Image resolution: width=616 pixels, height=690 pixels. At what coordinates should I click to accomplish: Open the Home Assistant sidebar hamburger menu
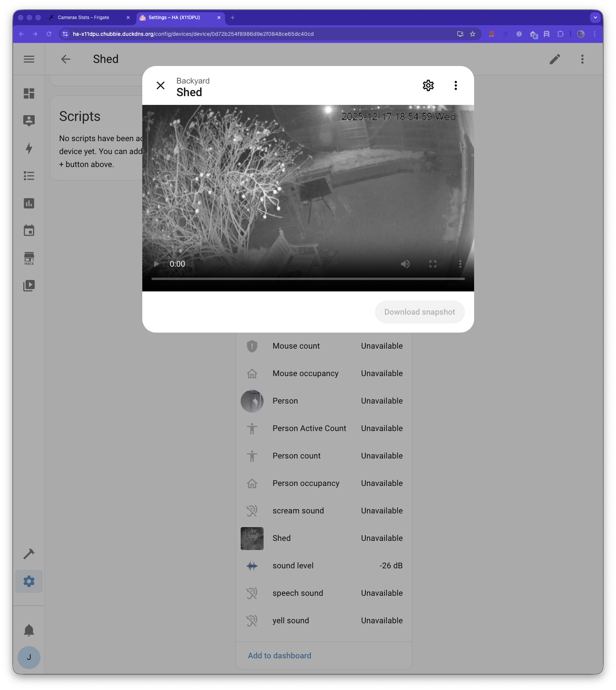tap(29, 59)
